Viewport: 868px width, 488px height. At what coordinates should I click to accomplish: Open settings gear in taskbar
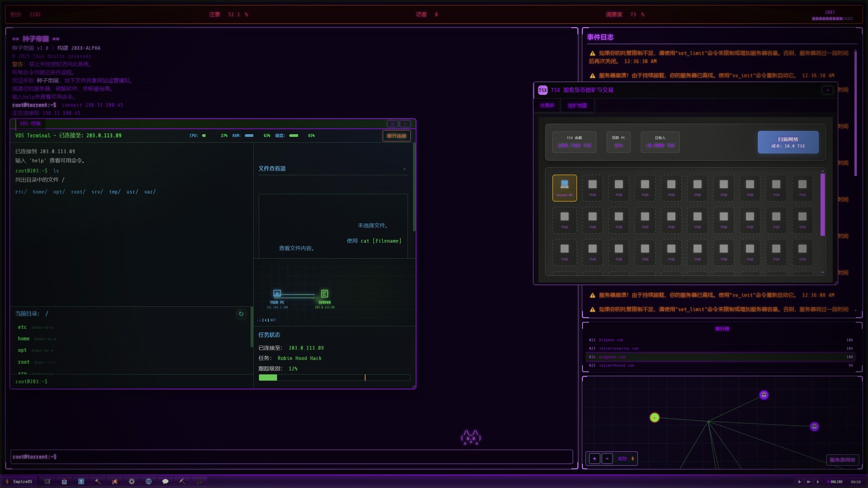pyautogui.click(x=132, y=482)
